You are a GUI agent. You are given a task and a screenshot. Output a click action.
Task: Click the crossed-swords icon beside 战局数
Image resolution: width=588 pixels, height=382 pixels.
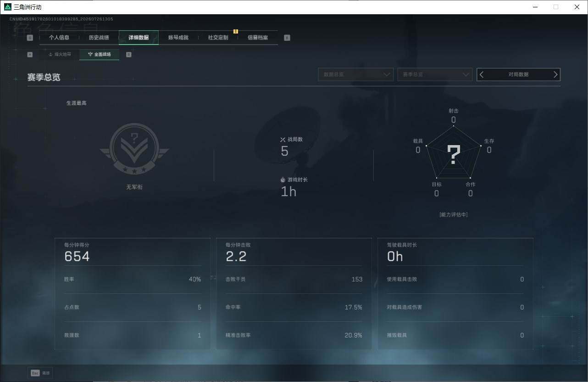click(283, 140)
